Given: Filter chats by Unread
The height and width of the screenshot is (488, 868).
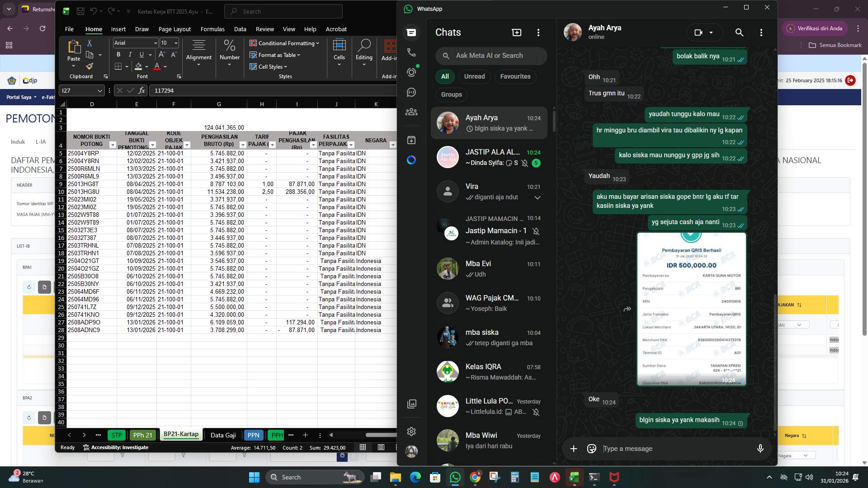Looking at the screenshot, I should pyautogui.click(x=474, y=76).
